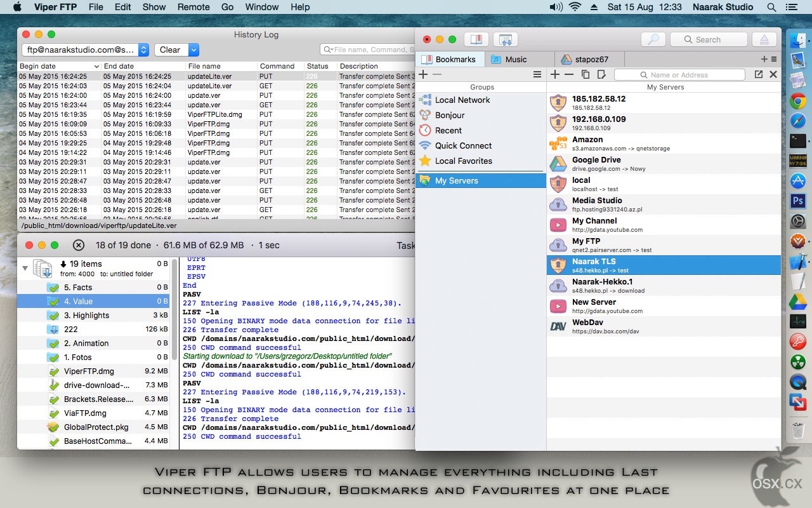Select the 192.168.0.109 server
The image size is (812, 508).
[x=664, y=123]
